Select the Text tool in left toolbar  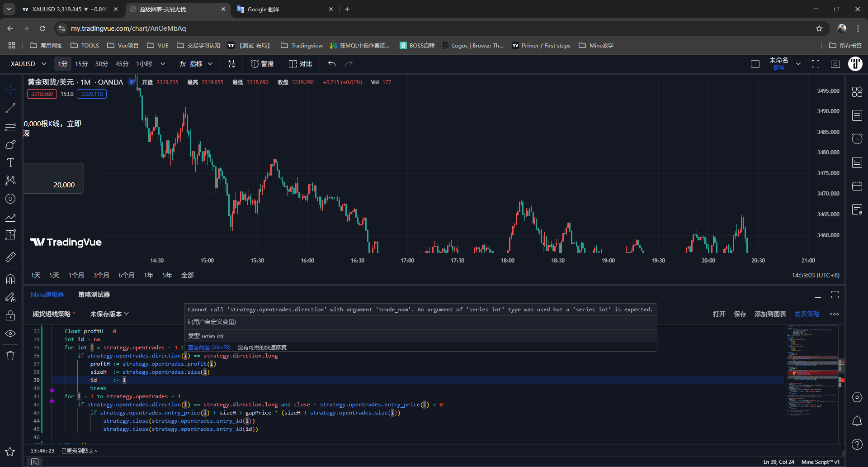10,162
